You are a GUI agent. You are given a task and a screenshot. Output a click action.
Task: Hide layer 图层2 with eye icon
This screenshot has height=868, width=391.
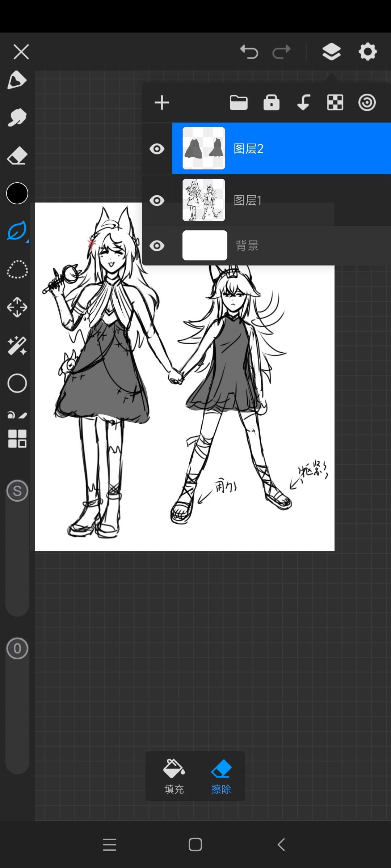157,149
